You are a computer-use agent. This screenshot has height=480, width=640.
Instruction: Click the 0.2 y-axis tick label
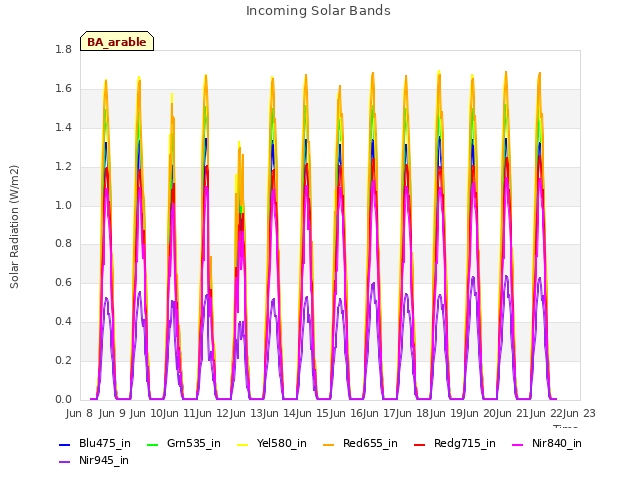63,360
